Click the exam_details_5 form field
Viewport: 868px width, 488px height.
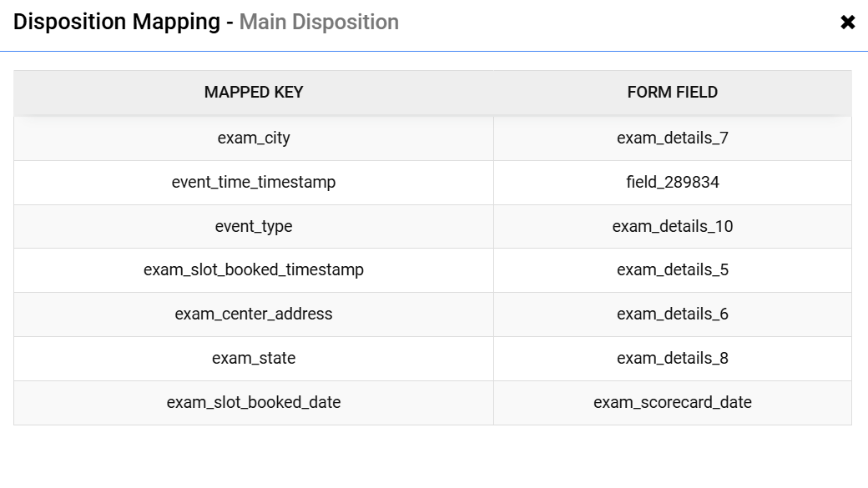pyautogui.click(x=672, y=270)
